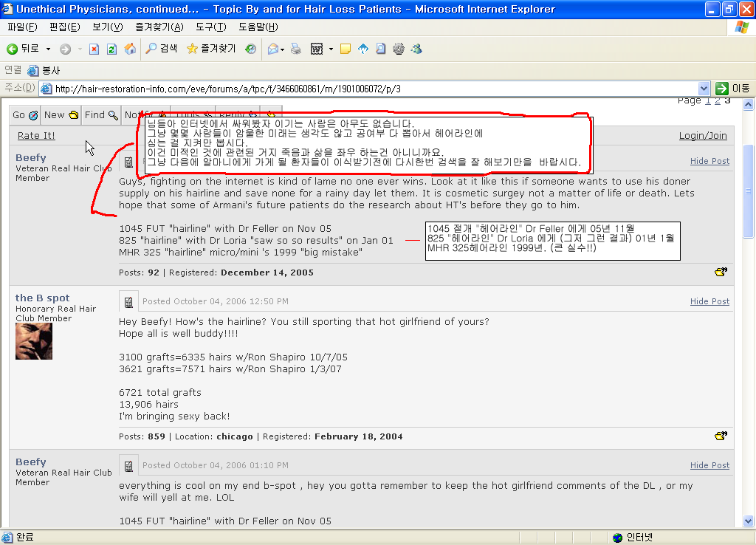The image size is (756, 545).
Task: Expand the Back button history dropdown arrow
Action: pyautogui.click(x=48, y=49)
